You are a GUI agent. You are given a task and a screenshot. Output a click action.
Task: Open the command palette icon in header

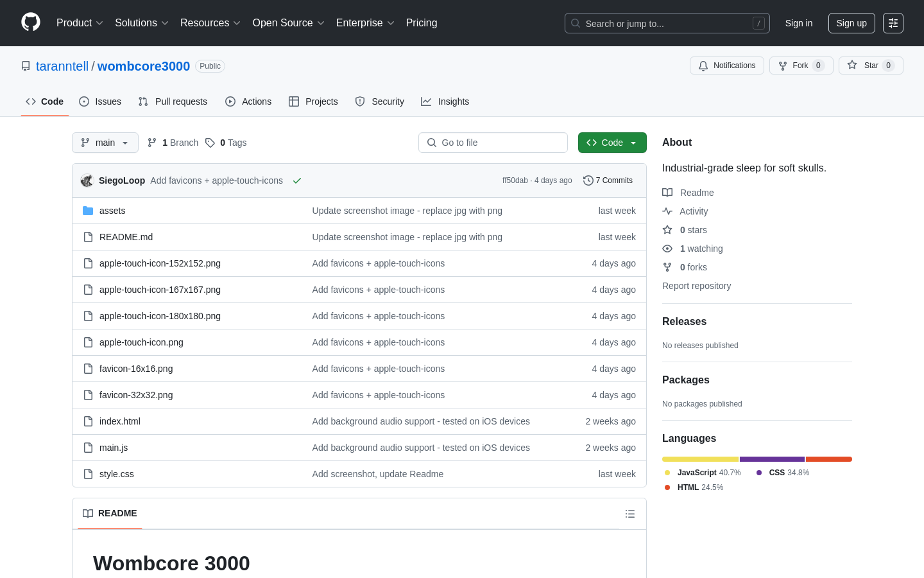coord(893,23)
